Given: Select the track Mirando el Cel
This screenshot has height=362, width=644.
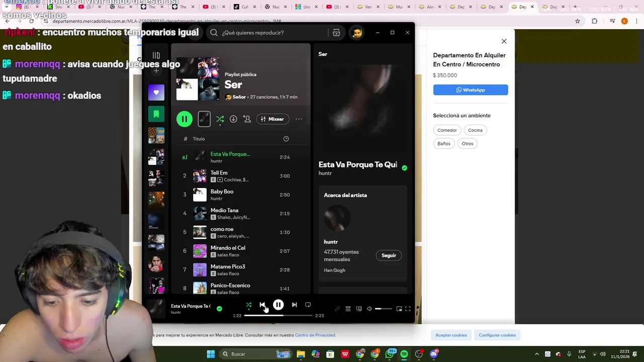Looking at the screenshot, I should [242, 251].
